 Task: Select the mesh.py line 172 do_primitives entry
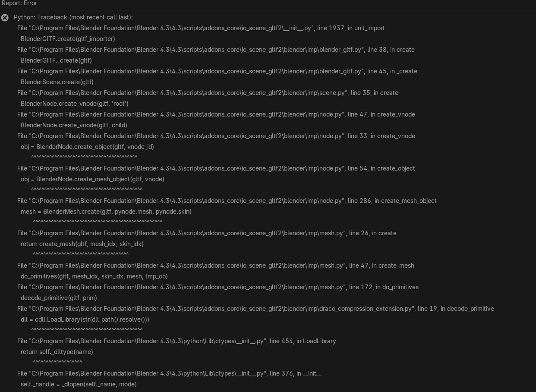[x=218, y=287]
